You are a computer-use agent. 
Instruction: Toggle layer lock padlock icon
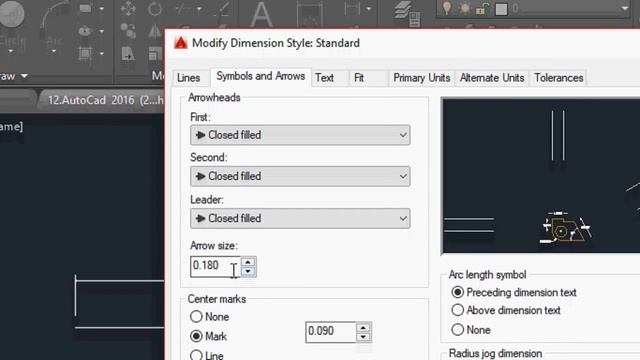click(x=482, y=8)
